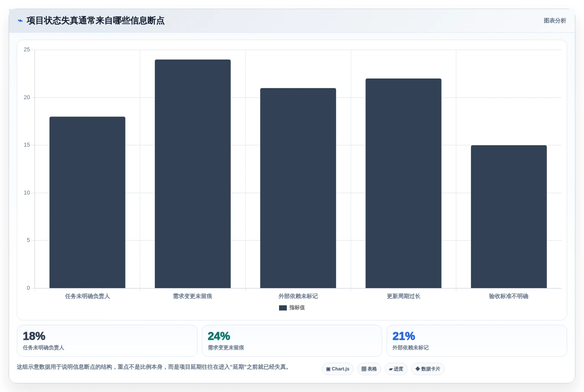Click the 表格 tag chip
The width and height of the screenshot is (584, 392).
tap(369, 369)
